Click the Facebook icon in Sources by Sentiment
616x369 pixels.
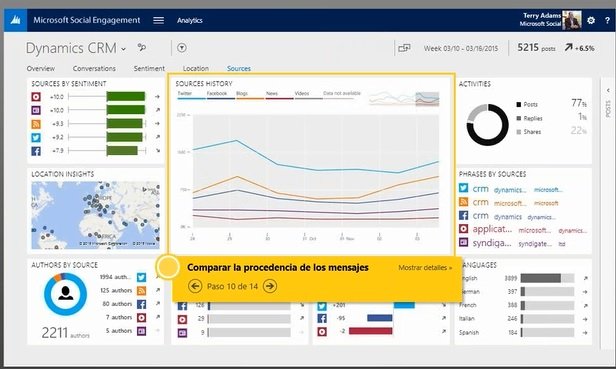click(36, 151)
